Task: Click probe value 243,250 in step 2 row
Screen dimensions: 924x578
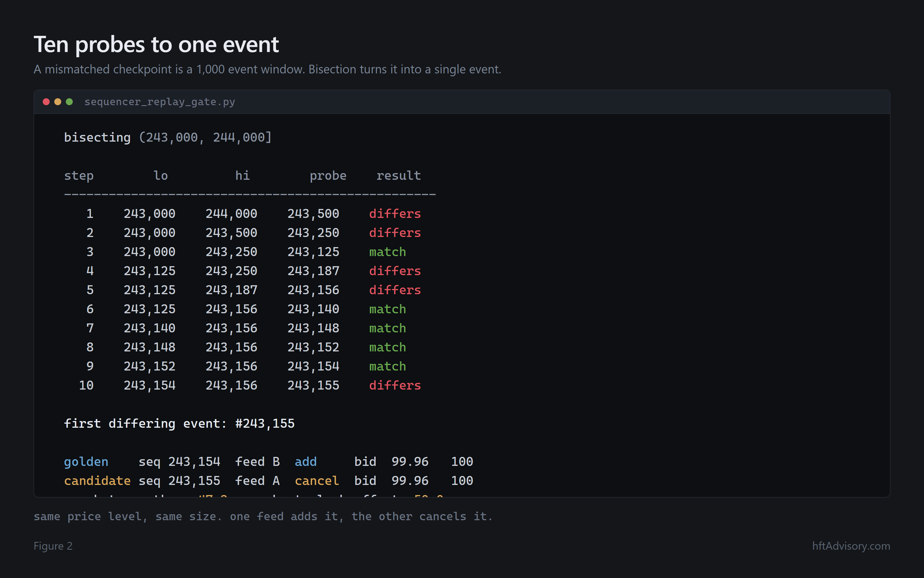Action: pos(313,233)
